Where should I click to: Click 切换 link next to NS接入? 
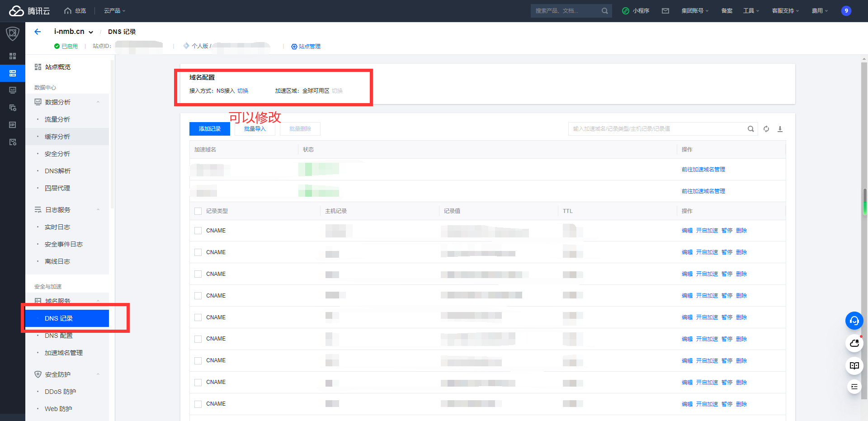point(243,91)
